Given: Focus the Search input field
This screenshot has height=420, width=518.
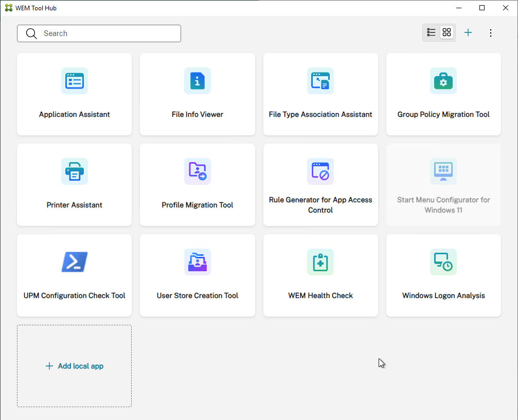Looking at the screenshot, I should (x=99, y=33).
